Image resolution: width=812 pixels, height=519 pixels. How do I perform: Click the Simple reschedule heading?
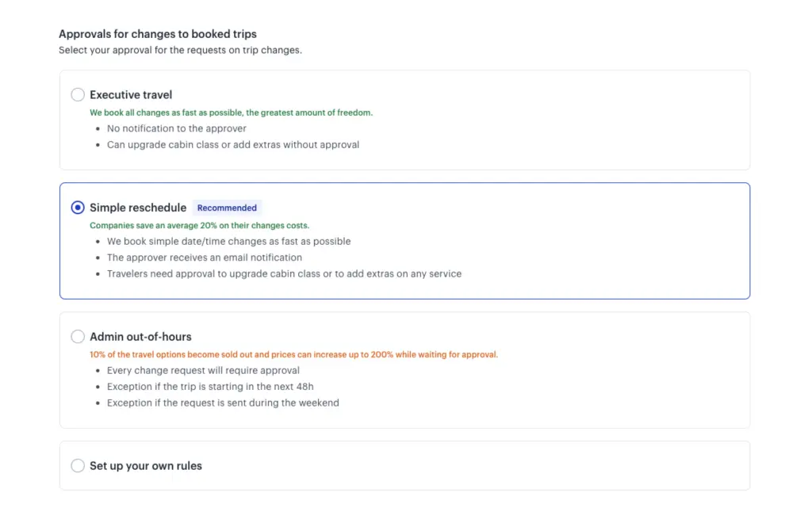(138, 208)
